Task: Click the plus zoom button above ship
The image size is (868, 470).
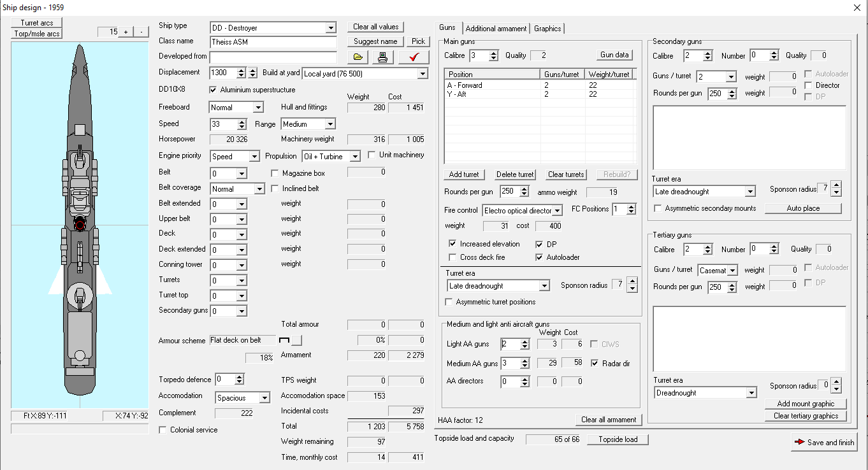Action: 126,32
